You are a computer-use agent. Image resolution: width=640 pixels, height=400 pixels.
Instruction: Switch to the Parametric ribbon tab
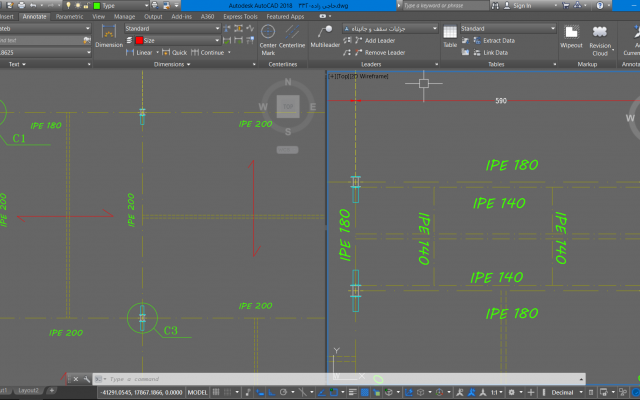(x=69, y=16)
